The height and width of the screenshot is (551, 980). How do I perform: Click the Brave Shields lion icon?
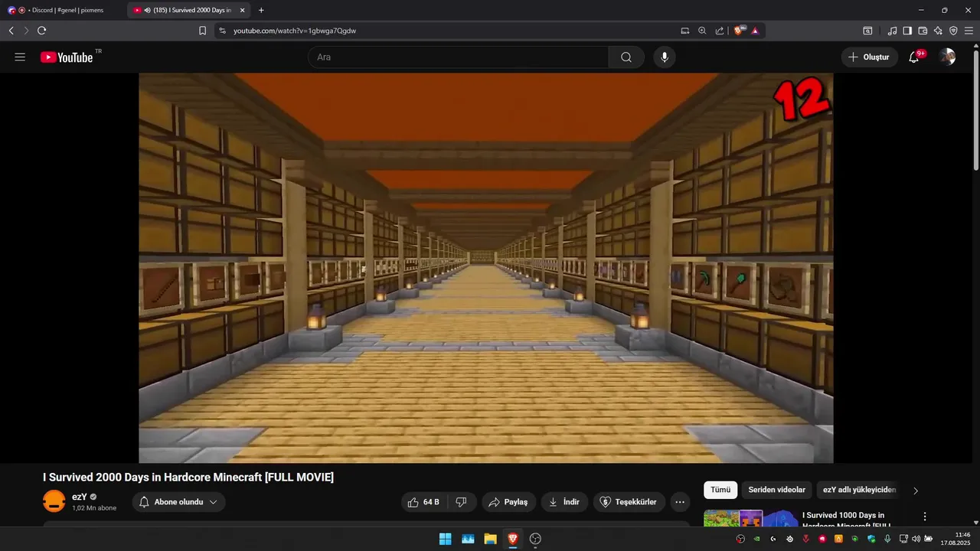tap(739, 31)
